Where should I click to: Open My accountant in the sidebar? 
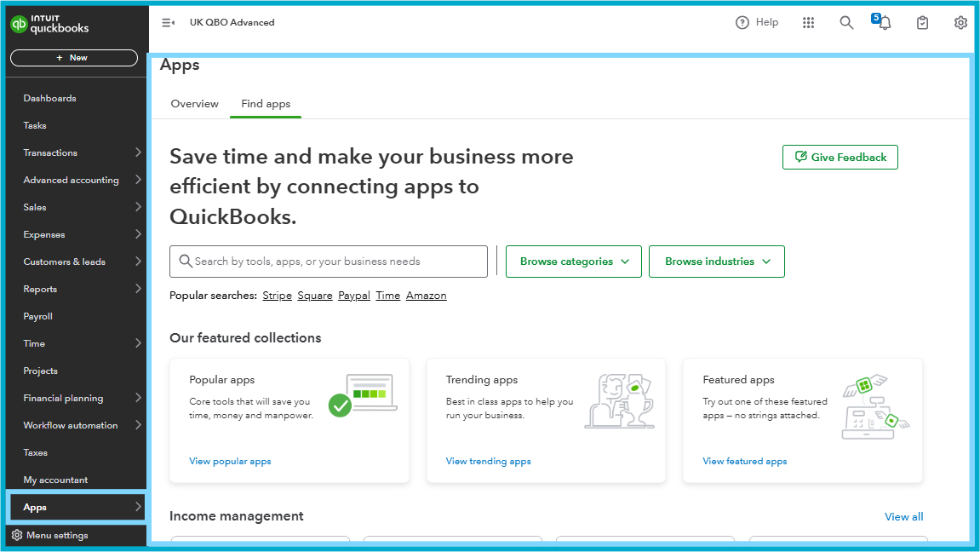[55, 480]
